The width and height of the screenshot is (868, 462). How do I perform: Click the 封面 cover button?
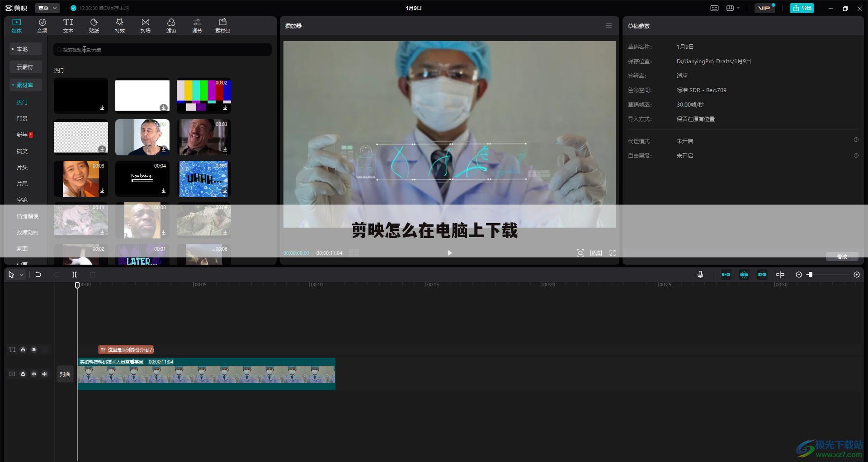[65, 374]
